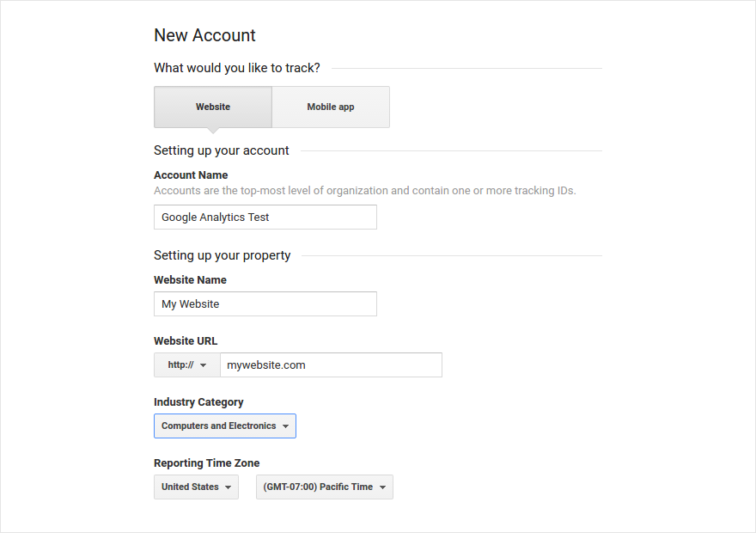
Task: Click the Website URL label
Action: 186,341
